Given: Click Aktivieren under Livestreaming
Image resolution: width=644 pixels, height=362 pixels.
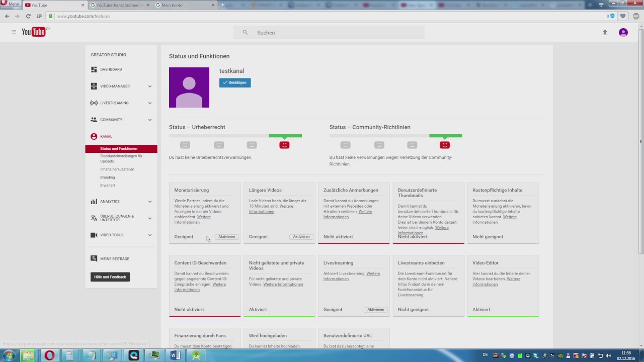Looking at the screenshot, I should coord(375,310).
